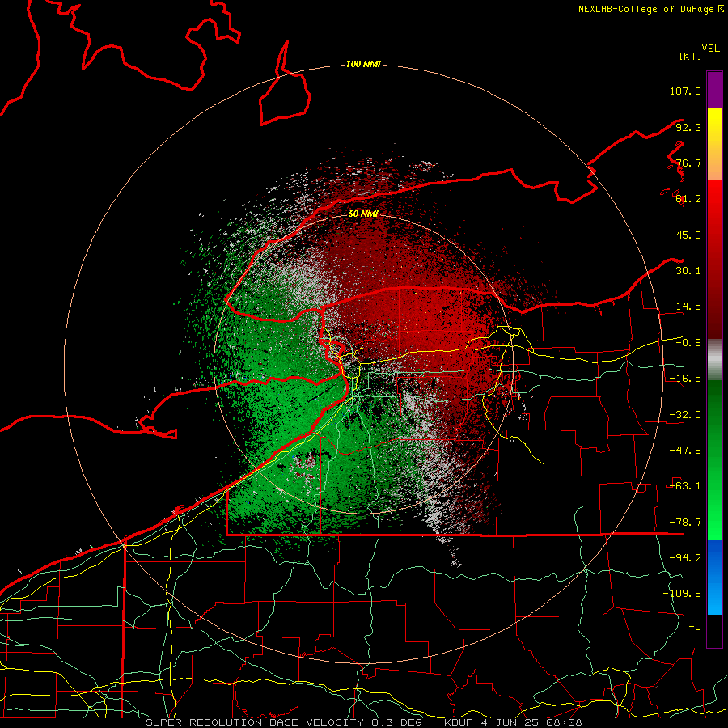Pick the 61.2 scale value

(x=688, y=199)
